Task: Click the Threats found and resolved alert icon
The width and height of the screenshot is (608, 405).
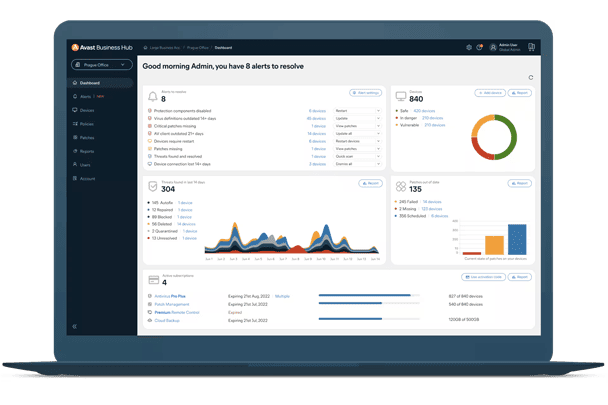Action: (150, 156)
